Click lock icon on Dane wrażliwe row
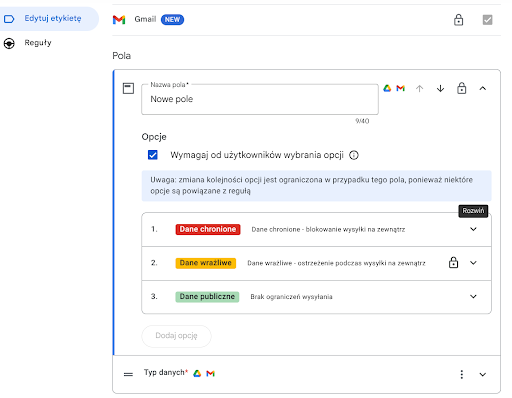The width and height of the screenshot is (512, 398). pyautogui.click(x=453, y=262)
